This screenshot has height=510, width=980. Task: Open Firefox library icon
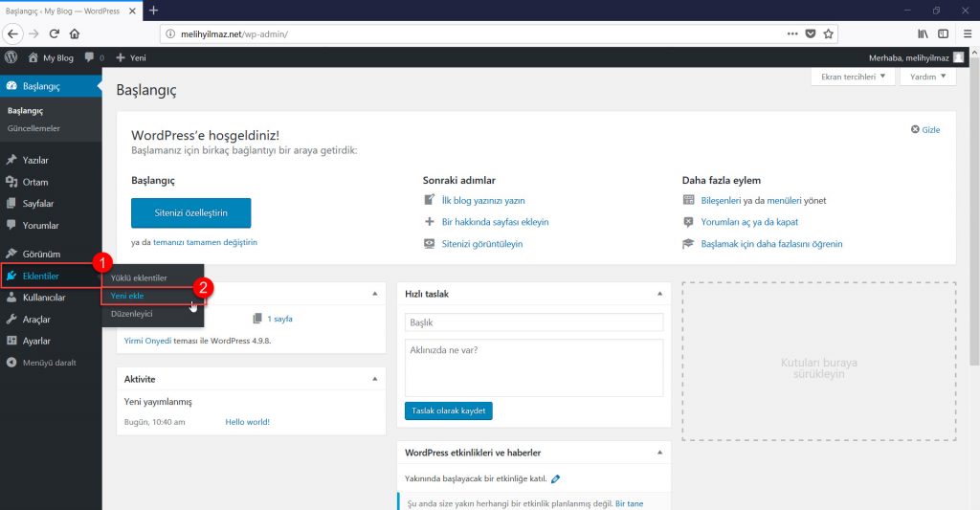click(923, 33)
